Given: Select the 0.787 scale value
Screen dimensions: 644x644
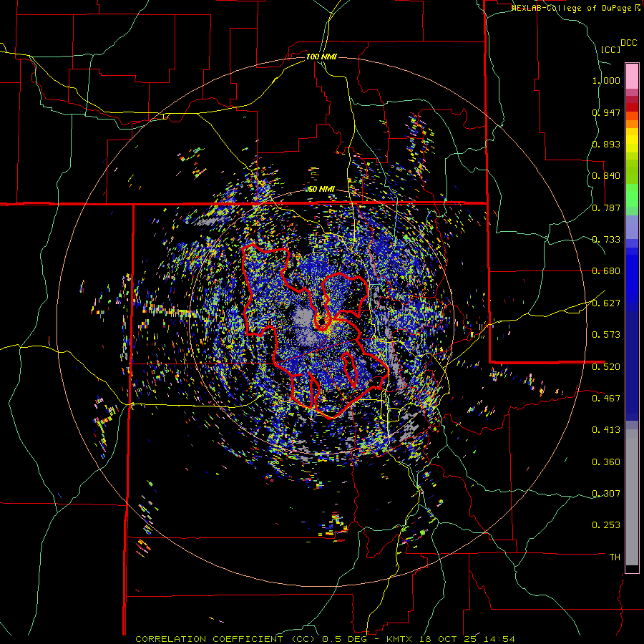Looking at the screenshot, I should (606, 208).
